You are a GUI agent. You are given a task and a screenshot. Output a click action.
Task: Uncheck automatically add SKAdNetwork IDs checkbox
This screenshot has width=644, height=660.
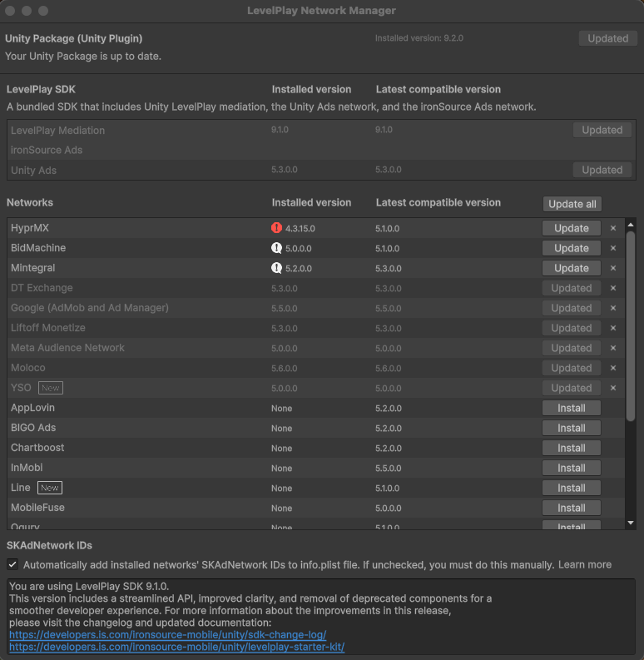point(12,564)
